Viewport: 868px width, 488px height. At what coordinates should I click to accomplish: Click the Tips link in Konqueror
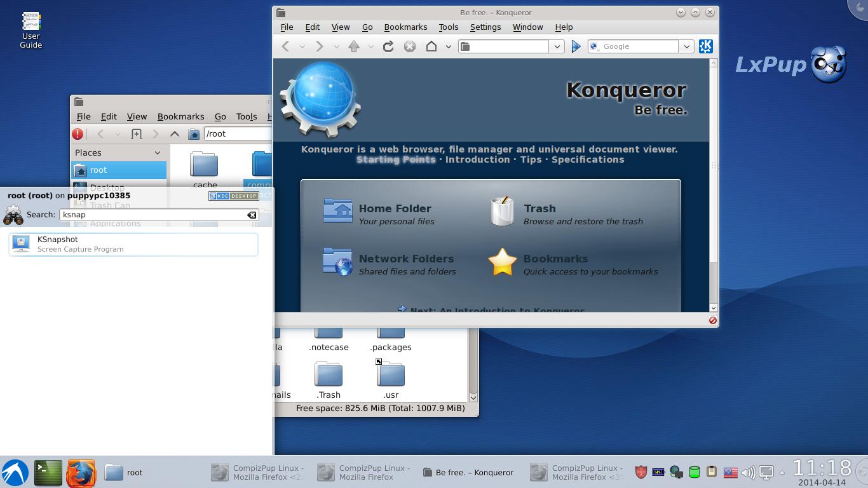pyautogui.click(x=531, y=159)
